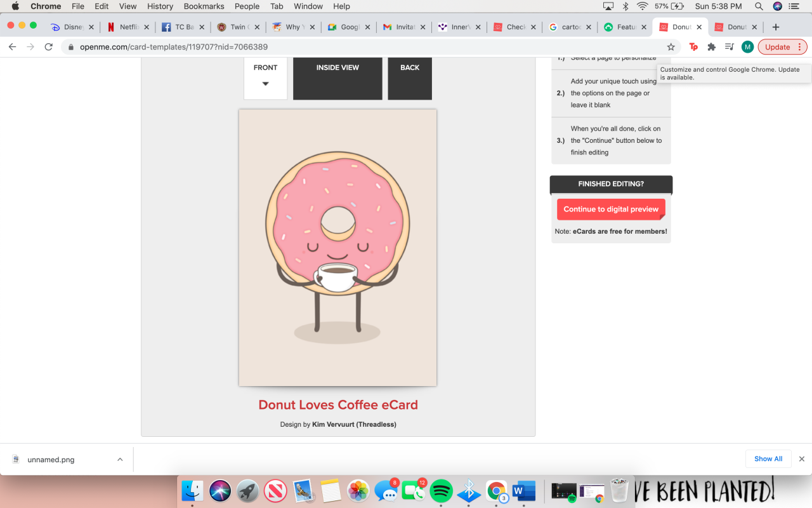Open the People menu

point(247,6)
